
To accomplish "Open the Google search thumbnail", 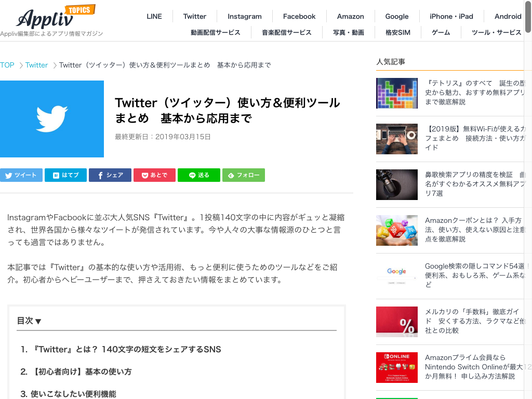I will pos(396,276).
